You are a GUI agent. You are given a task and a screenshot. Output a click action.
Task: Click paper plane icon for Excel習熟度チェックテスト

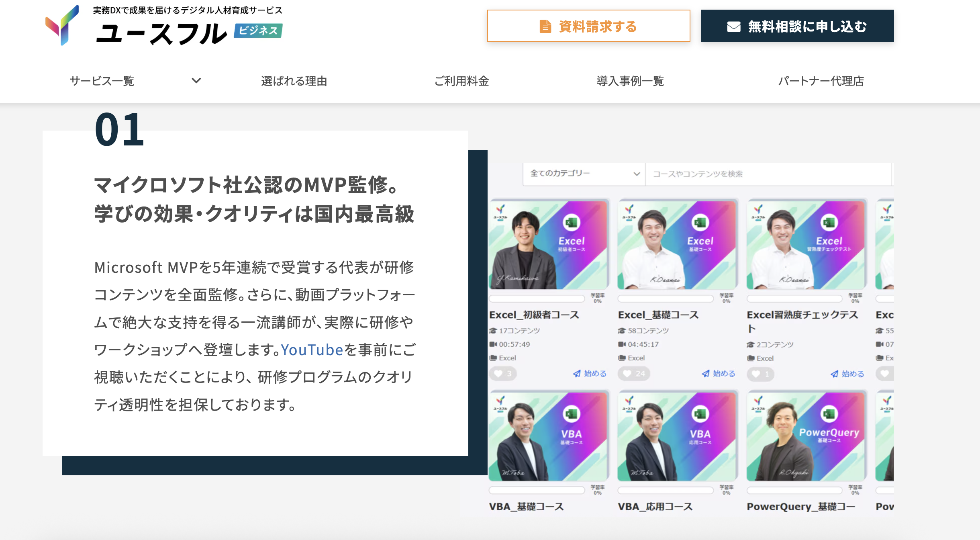835,374
